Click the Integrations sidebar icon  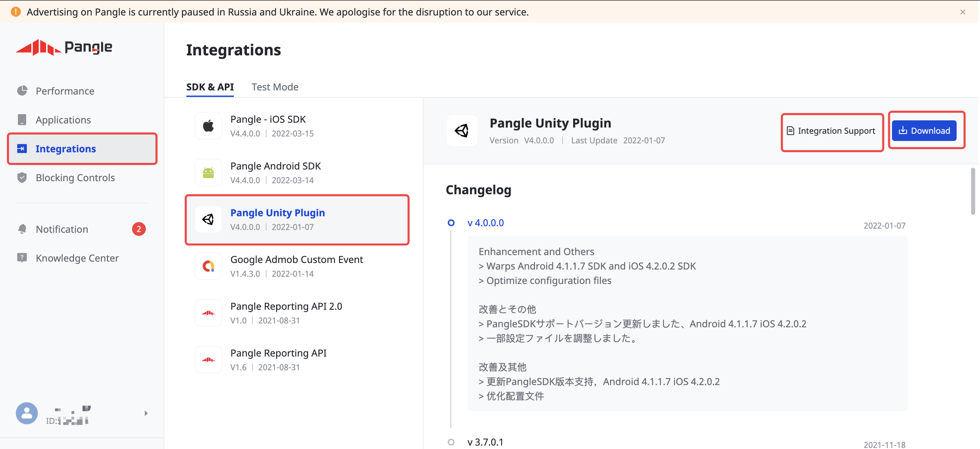click(22, 149)
